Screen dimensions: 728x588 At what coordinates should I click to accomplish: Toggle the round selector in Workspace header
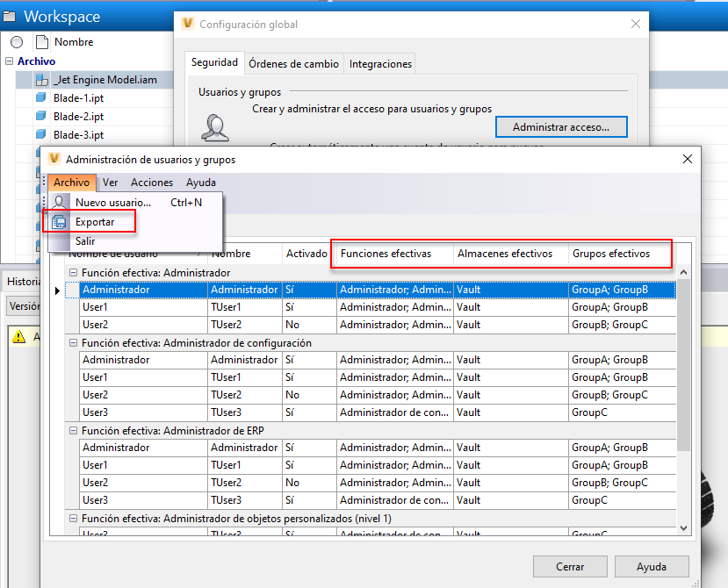(17, 42)
